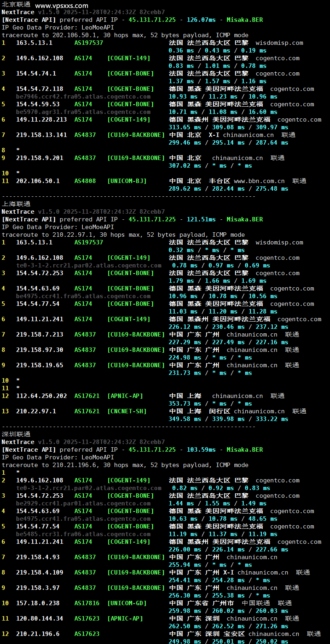Viewport: 330px width, 644px height.
Task: Click the 'traceroute to 210.21.196.6' line
Action: tap(125, 465)
